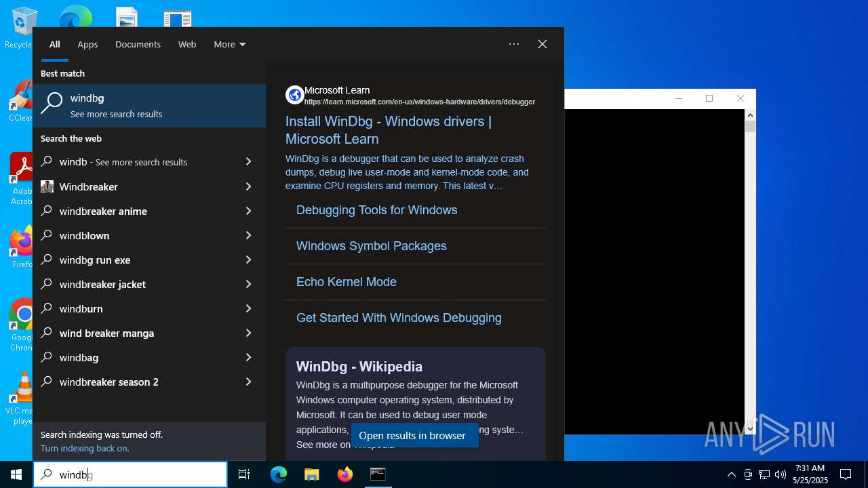Close the search panel with X

pyautogui.click(x=542, y=44)
